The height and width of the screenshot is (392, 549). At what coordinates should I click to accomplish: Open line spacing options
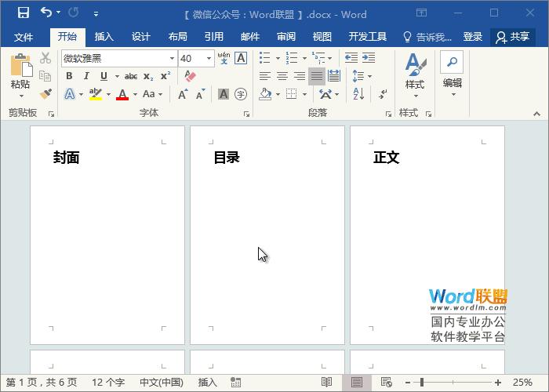(362, 76)
